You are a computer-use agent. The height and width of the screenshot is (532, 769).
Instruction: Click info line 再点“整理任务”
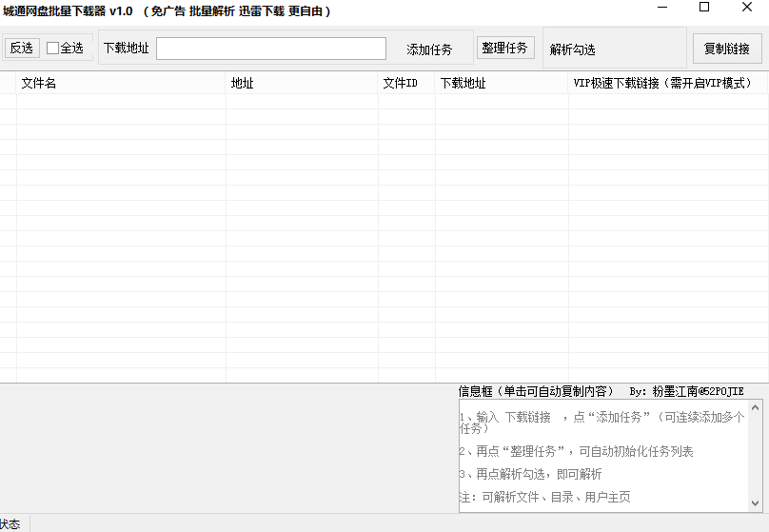[x=576, y=451]
